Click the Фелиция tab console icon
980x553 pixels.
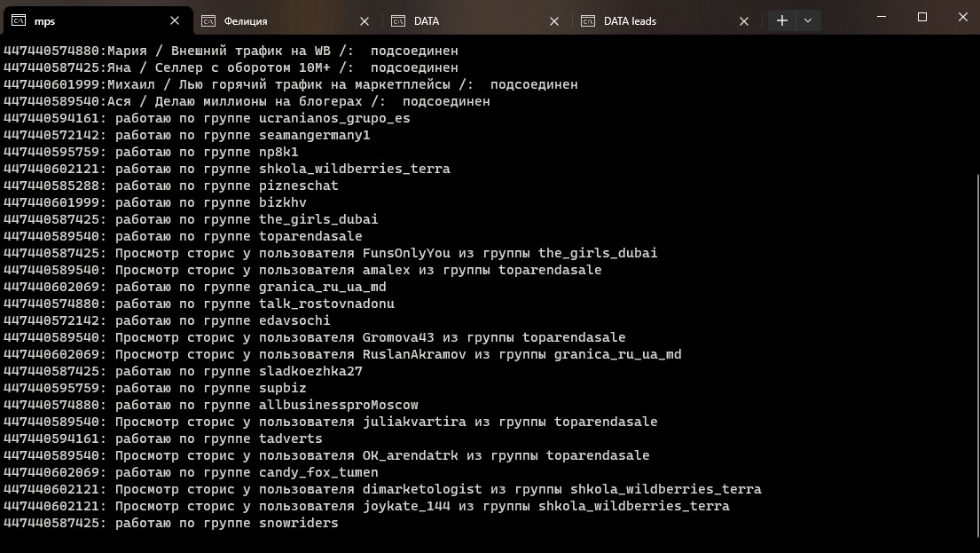(x=208, y=20)
